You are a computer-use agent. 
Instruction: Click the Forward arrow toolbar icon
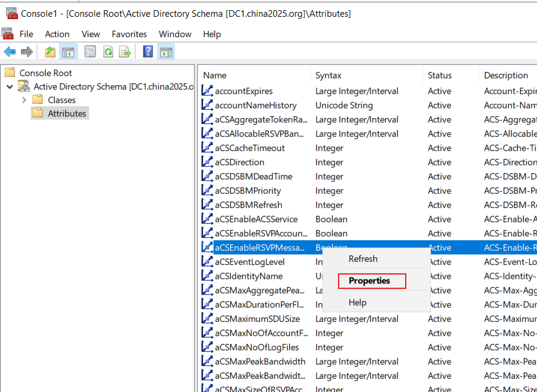tap(27, 52)
